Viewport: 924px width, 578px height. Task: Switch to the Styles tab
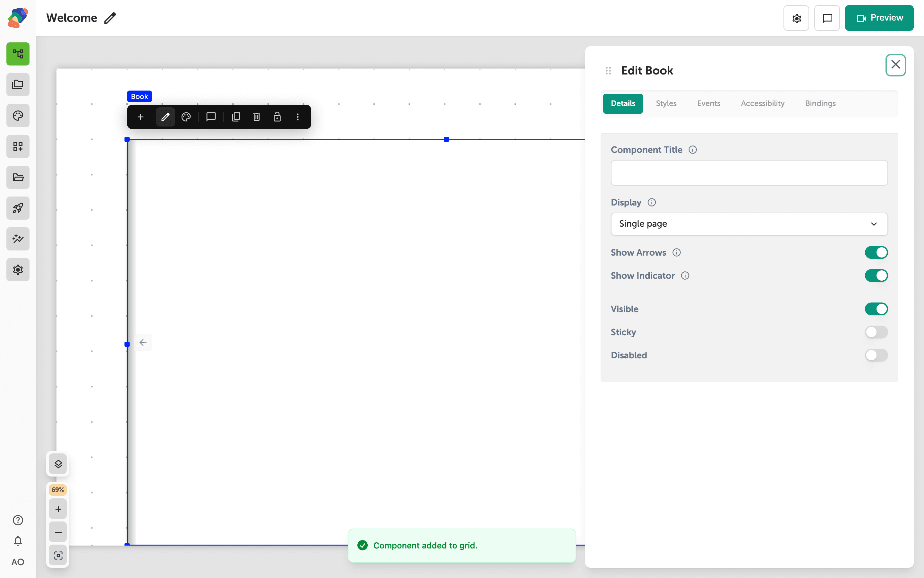point(666,104)
